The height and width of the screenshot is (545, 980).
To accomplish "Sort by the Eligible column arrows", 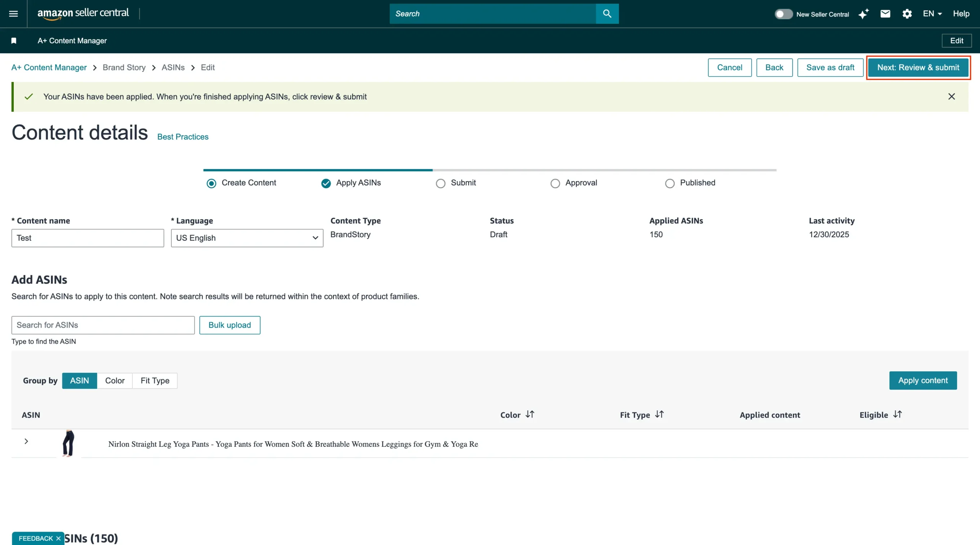I will (x=897, y=414).
